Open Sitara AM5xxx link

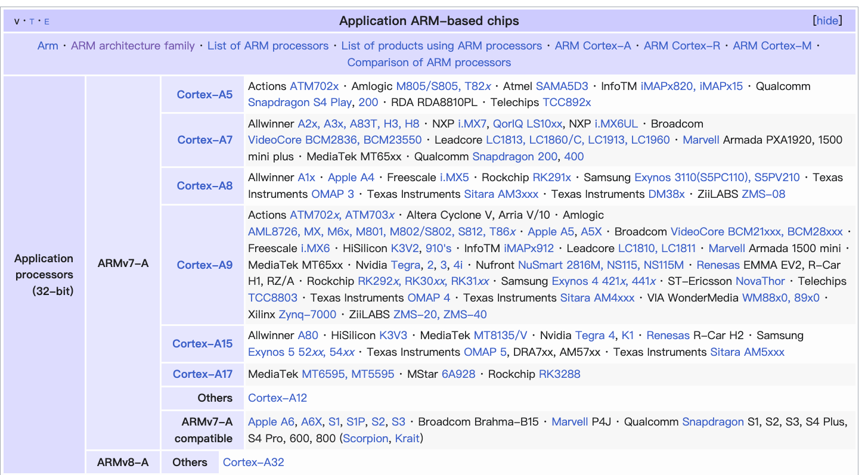point(747,352)
